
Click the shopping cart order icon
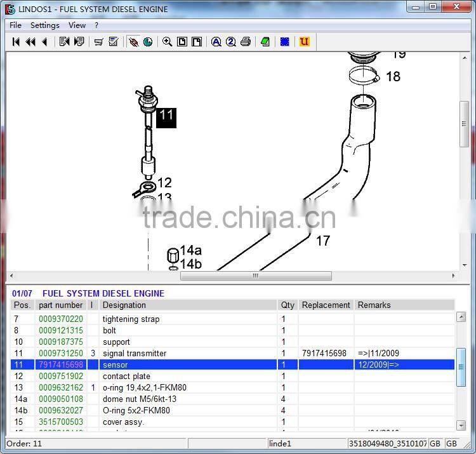pos(98,42)
